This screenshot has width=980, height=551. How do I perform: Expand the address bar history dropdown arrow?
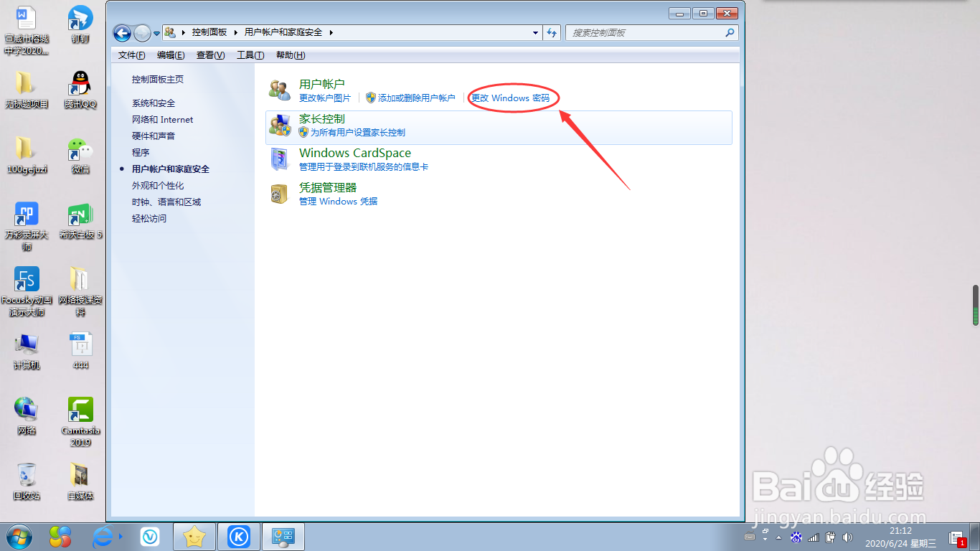pos(535,33)
